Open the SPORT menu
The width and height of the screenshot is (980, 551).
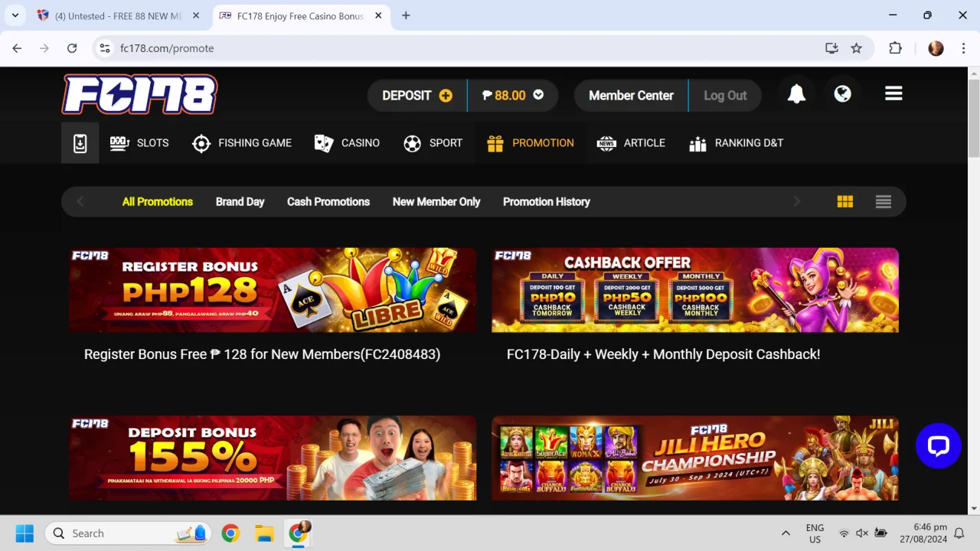click(x=433, y=143)
